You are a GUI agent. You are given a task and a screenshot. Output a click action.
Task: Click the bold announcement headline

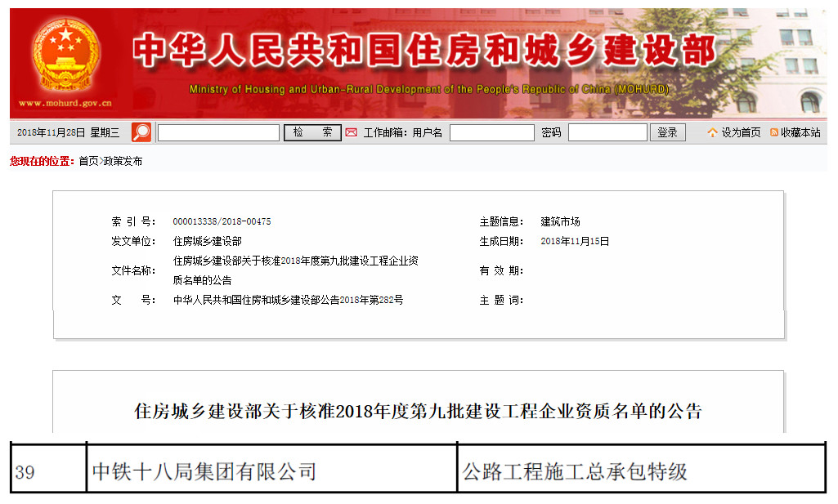click(x=418, y=411)
